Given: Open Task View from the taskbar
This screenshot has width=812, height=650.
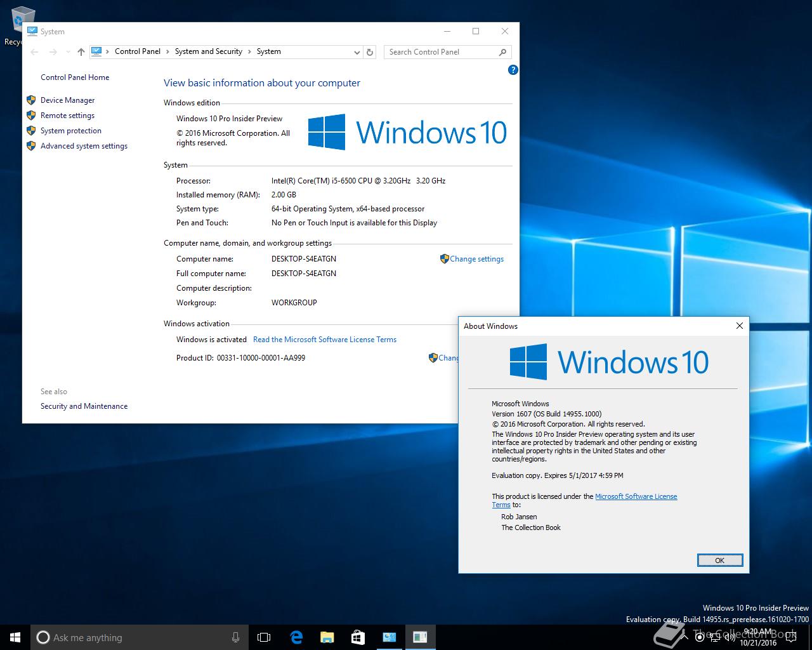Looking at the screenshot, I should click(264, 637).
